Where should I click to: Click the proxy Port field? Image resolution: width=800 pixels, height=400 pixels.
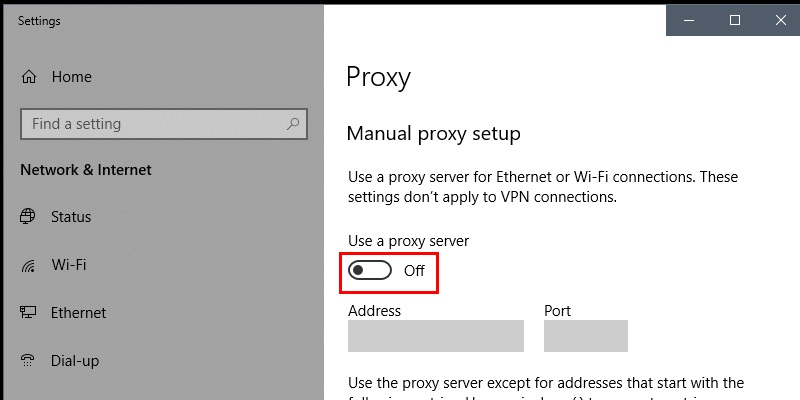coord(586,336)
